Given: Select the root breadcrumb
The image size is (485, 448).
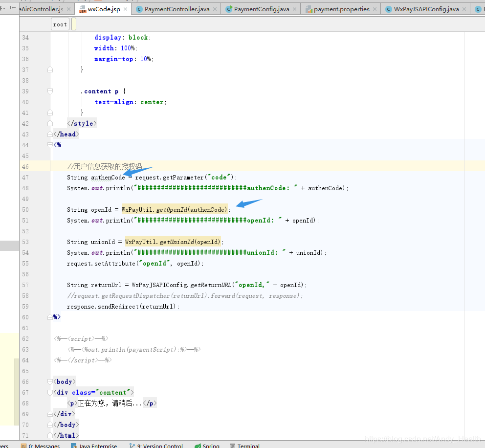Looking at the screenshot, I should tap(60, 24).
